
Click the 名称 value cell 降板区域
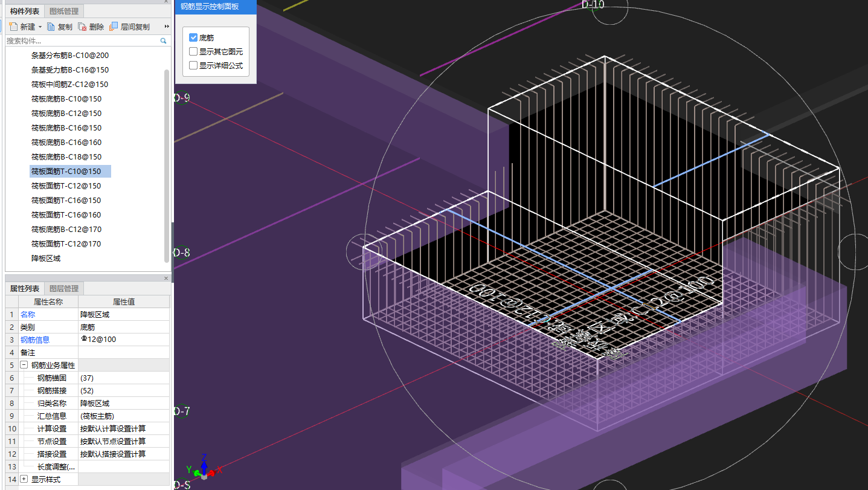(124, 314)
